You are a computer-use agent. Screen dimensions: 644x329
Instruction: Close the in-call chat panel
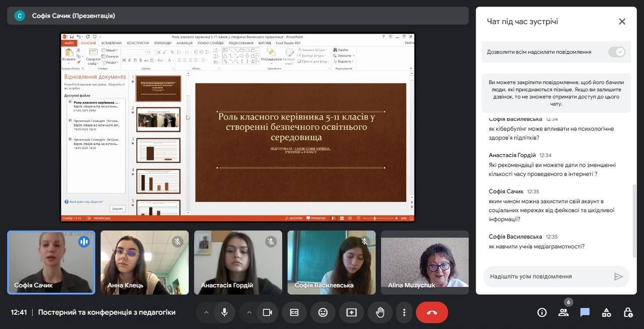[622, 22]
